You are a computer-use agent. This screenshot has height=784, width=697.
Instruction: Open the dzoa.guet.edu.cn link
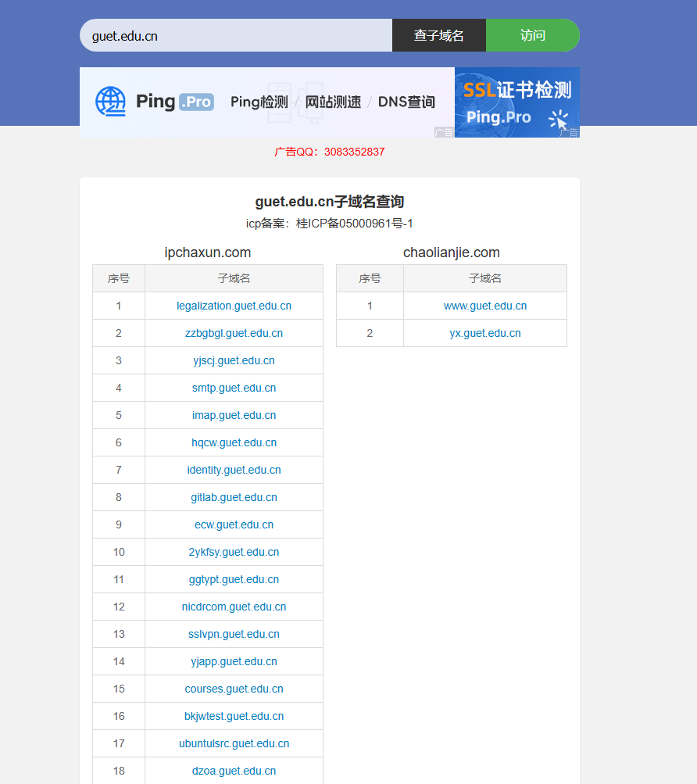(x=234, y=771)
